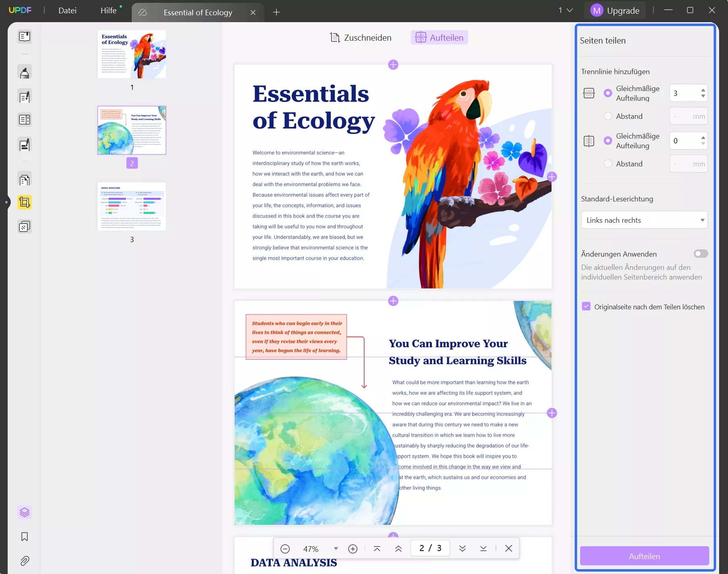
Task: Decrease vertical split count stepper
Action: [703, 144]
